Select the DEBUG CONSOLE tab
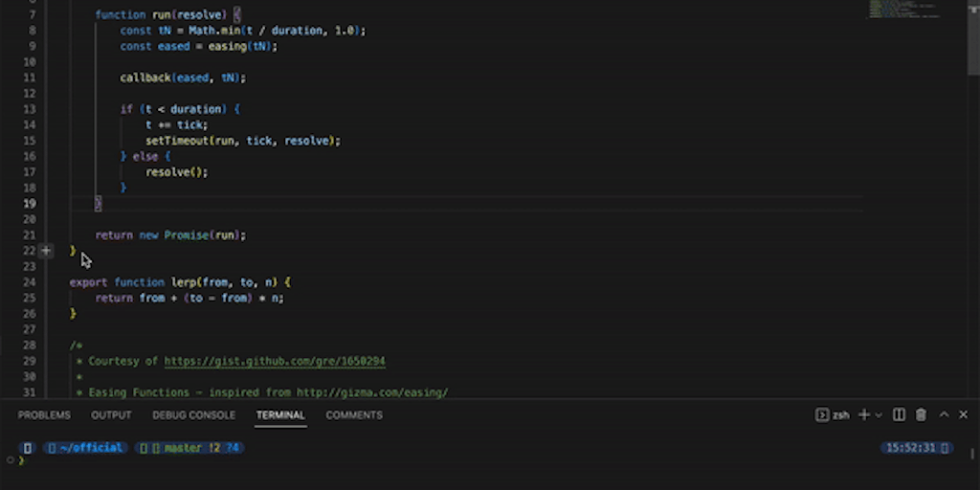980x490 pixels. [193, 415]
